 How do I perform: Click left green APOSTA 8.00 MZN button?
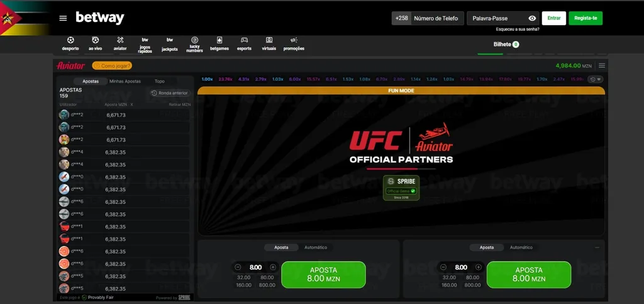(x=323, y=274)
